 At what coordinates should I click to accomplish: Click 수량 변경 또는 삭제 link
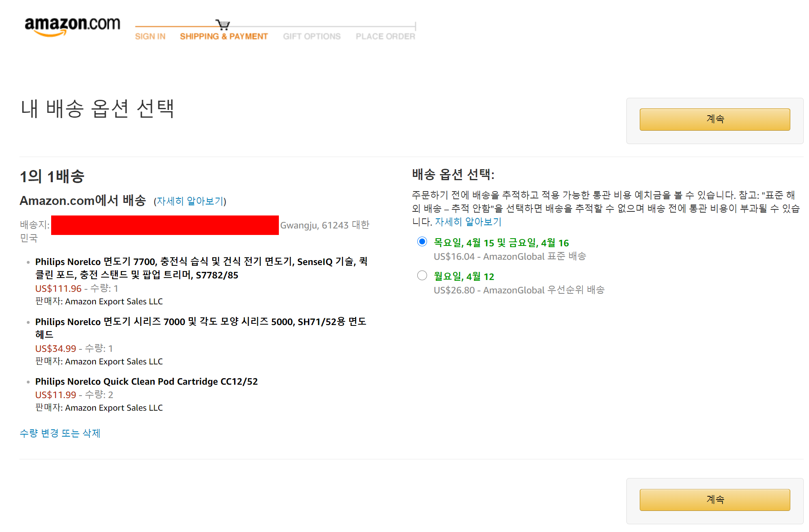(x=60, y=433)
